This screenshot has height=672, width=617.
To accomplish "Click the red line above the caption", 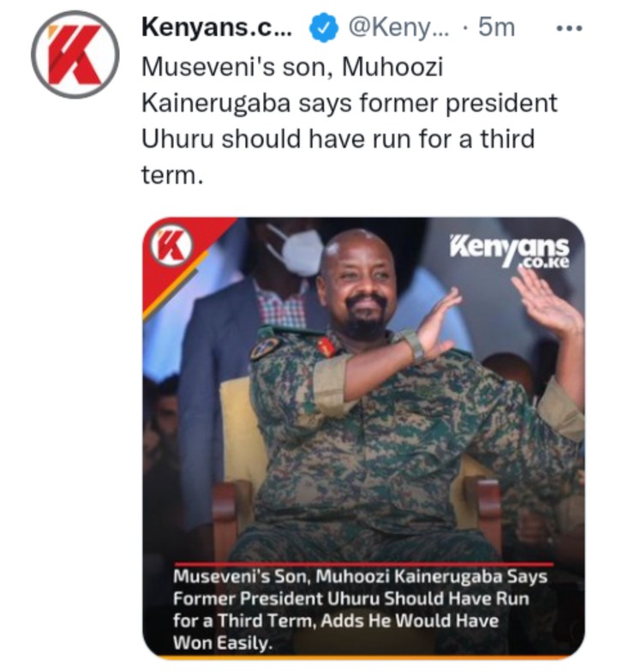I will 363,564.
